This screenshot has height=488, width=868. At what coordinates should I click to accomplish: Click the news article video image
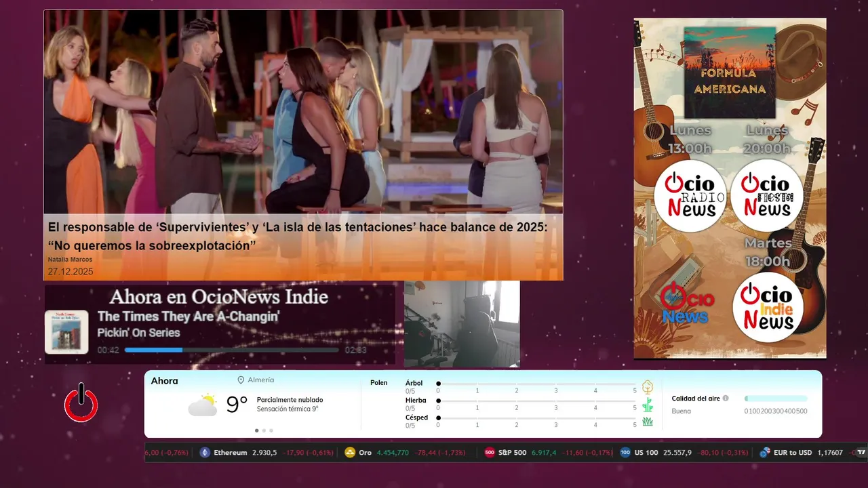coord(303,112)
